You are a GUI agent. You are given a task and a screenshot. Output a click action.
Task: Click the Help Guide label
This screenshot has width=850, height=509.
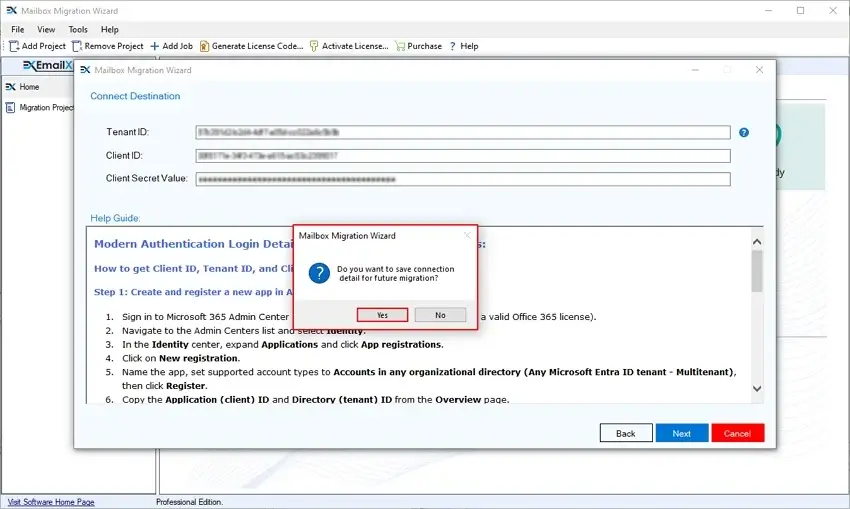115,218
